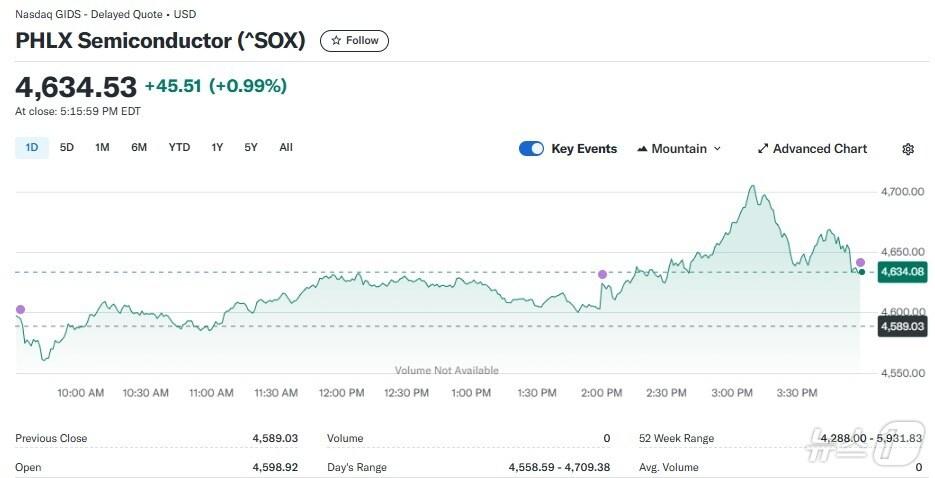Click the purple key event marker at 2:00 PM

click(x=602, y=274)
